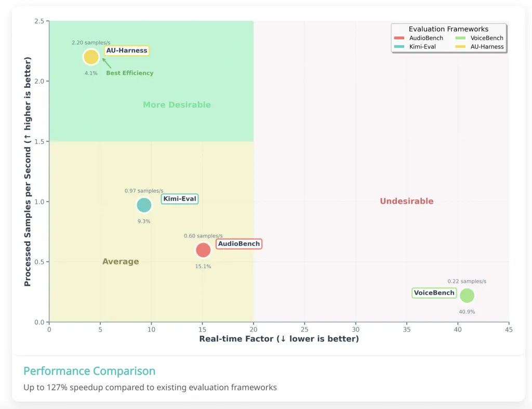The height and width of the screenshot is (409, 532).
Task: Click the VoiceBench green legend swatch
Action: (460, 38)
